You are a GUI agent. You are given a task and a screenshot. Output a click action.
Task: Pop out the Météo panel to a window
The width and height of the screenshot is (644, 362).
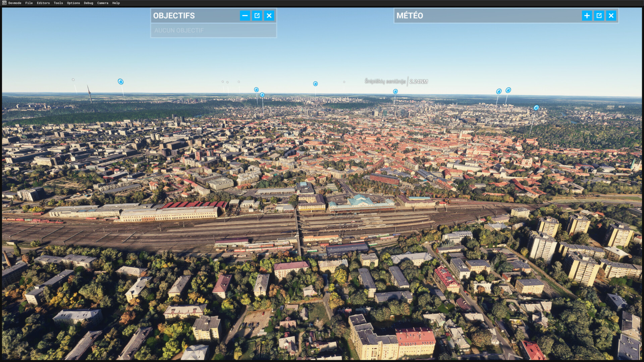coord(599,15)
